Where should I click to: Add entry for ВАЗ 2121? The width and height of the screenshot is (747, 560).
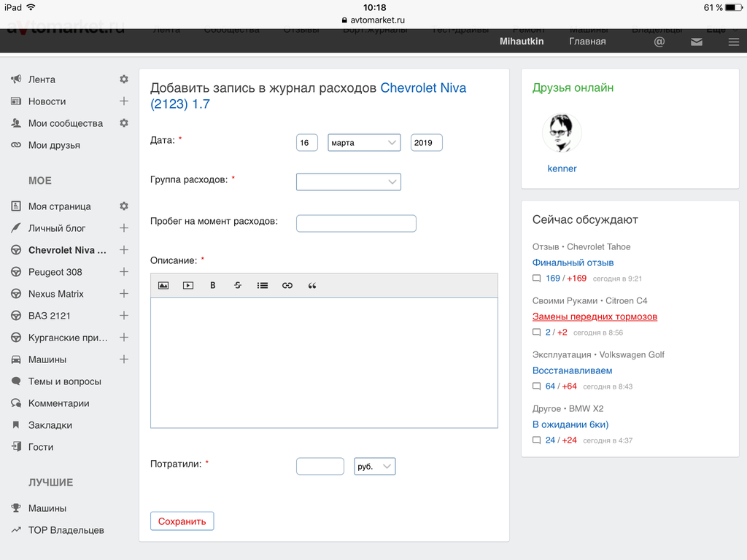[x=124, y=316]
